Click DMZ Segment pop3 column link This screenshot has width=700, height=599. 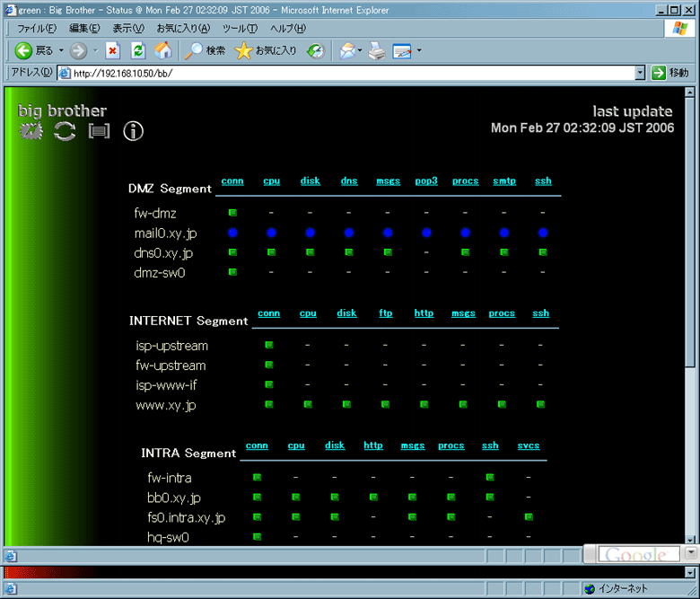426,181
